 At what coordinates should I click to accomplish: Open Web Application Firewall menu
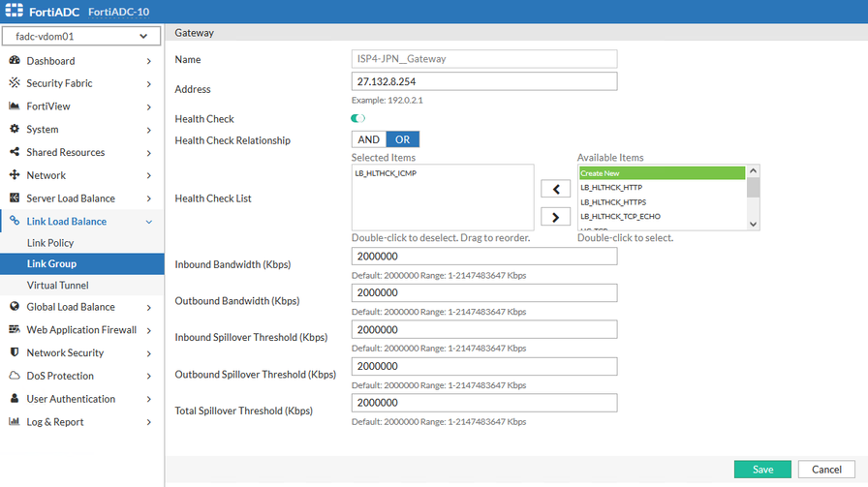(x=82, y=329)
